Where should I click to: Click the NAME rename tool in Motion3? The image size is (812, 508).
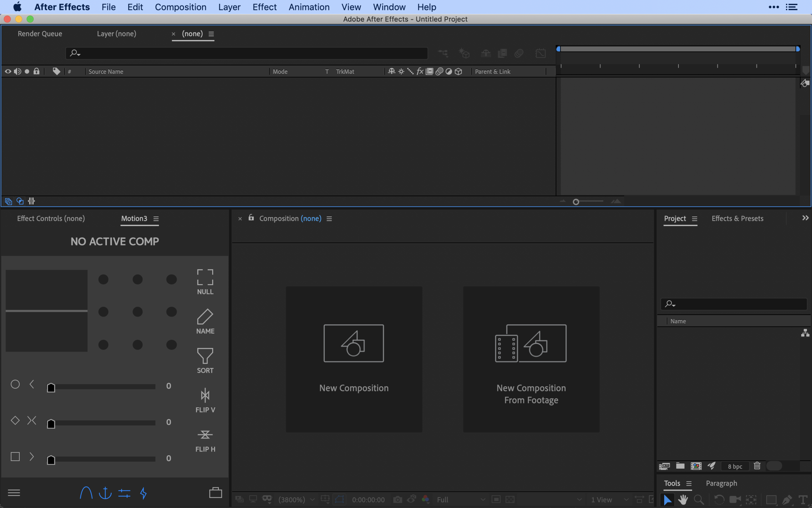(205, 317)
